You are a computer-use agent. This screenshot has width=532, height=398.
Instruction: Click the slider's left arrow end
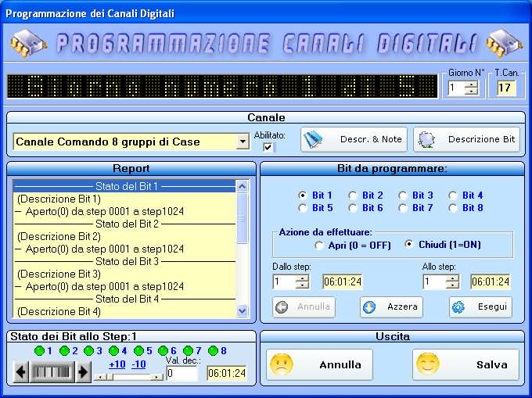pyautogui.click(x=100, y=377)
